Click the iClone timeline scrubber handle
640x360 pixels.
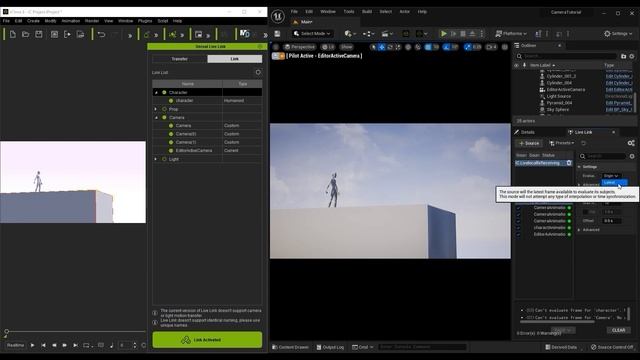(x=7, y=331)
